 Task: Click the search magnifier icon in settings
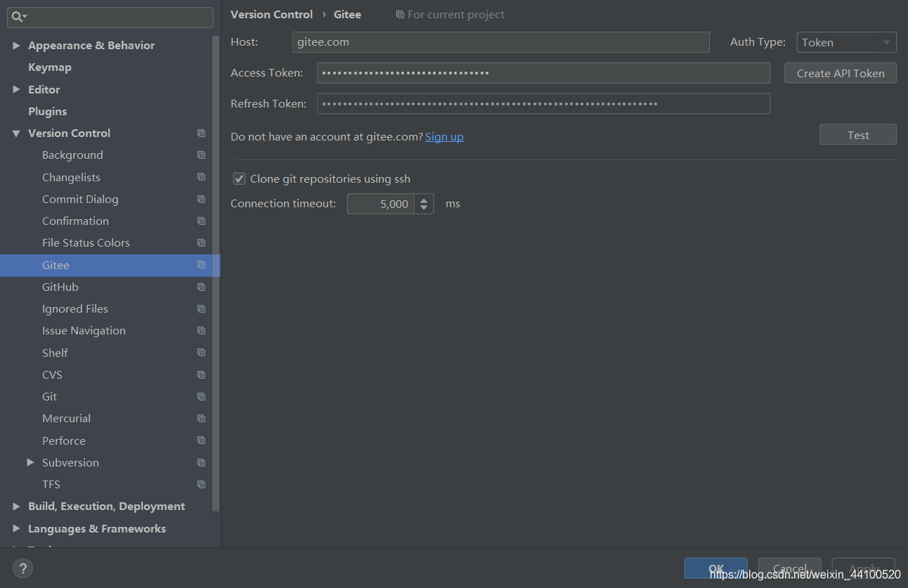(18, 17)
